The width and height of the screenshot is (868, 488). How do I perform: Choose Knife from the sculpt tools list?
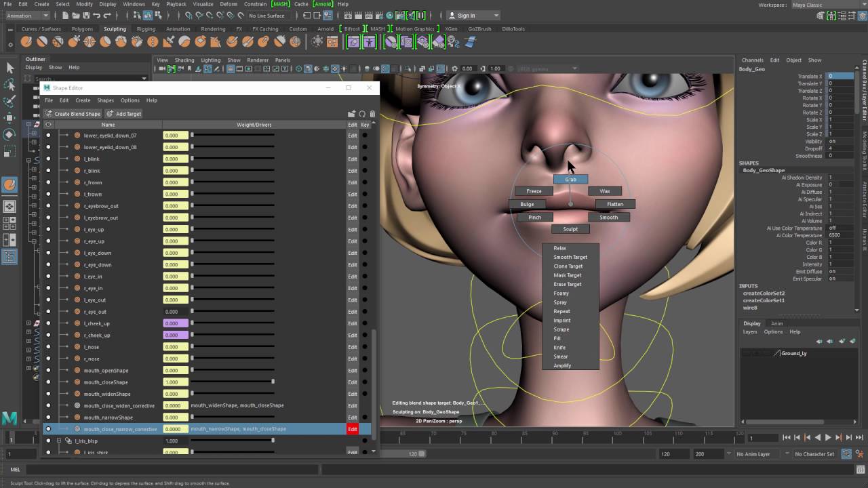559,348
